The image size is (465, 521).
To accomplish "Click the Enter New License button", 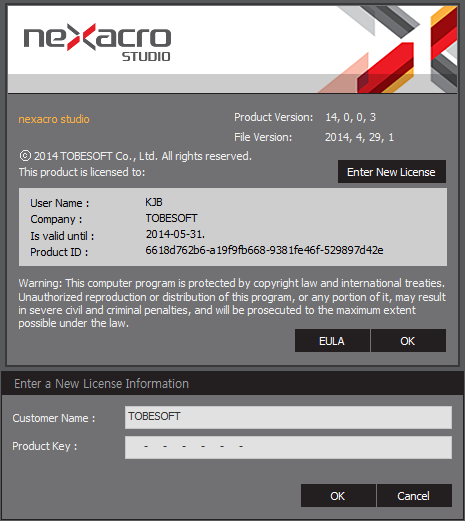I will 392,172.
